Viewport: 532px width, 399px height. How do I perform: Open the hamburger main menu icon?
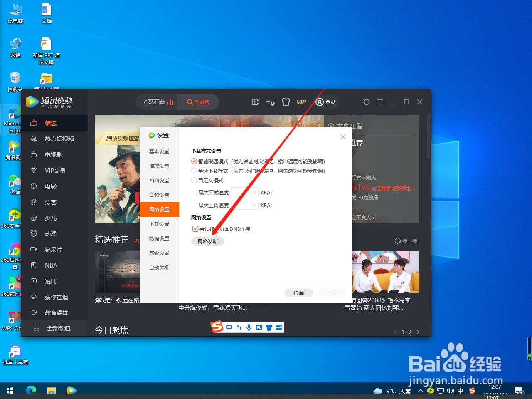pyautogui.click(x=380, y=102)
